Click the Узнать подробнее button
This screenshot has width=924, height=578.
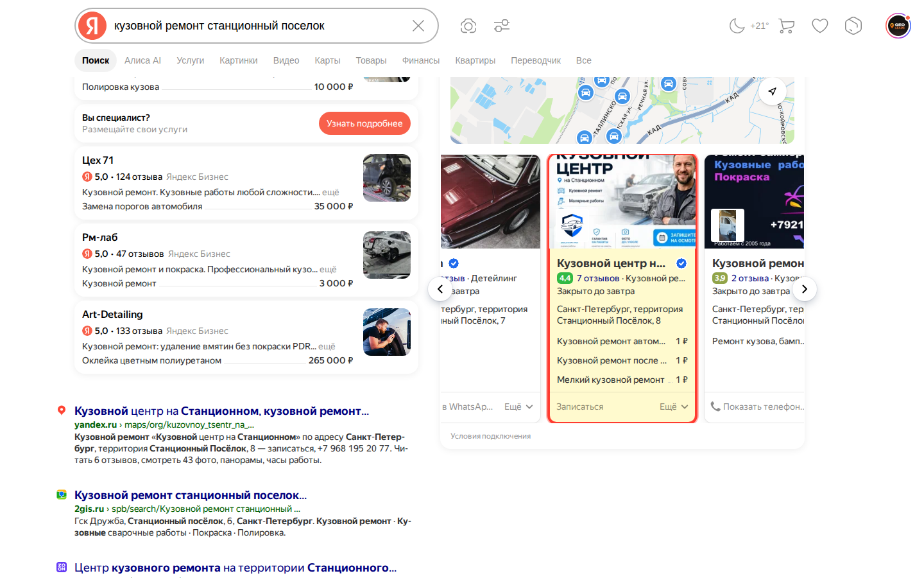[364, 123]
